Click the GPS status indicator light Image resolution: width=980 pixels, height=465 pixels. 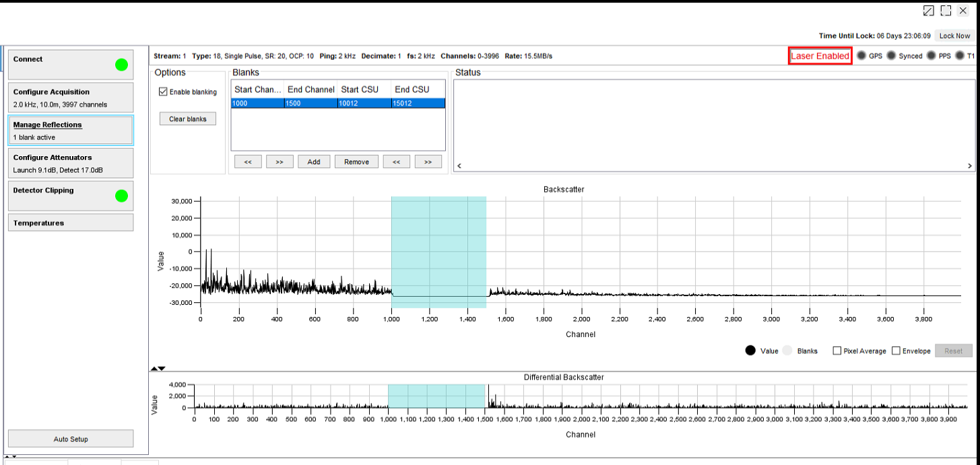click(x=861, y=56)
